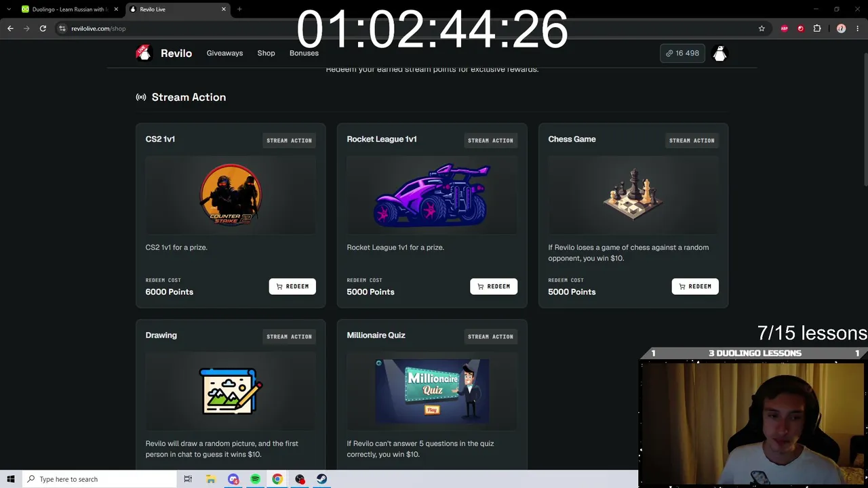Screen dimensions: 868x488
Task: Open the Chrome profile avatar
Action: pos(842,28)
